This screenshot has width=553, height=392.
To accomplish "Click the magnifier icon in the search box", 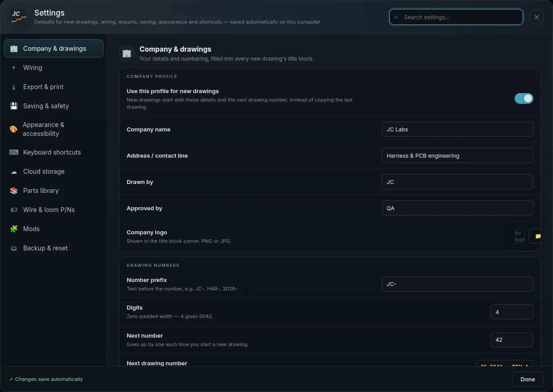I will coord(396,17).
